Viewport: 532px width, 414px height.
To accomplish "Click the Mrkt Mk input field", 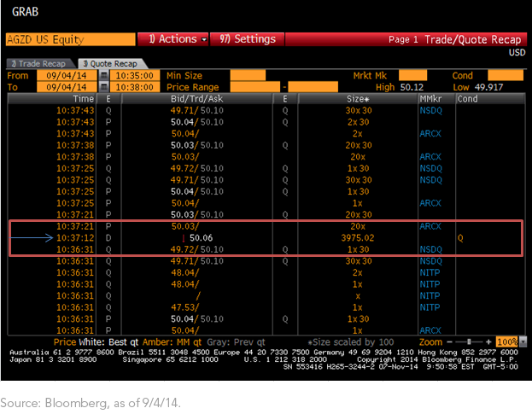I will 412,75.
